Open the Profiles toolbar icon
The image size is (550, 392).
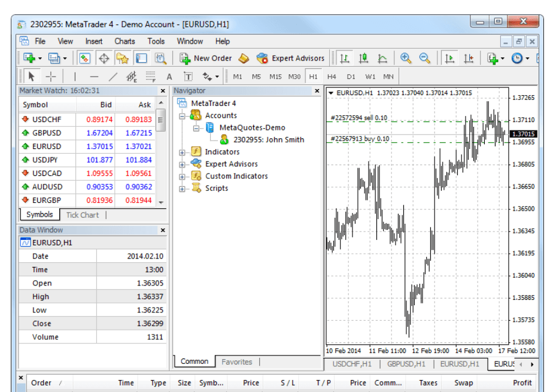[54, 58]
